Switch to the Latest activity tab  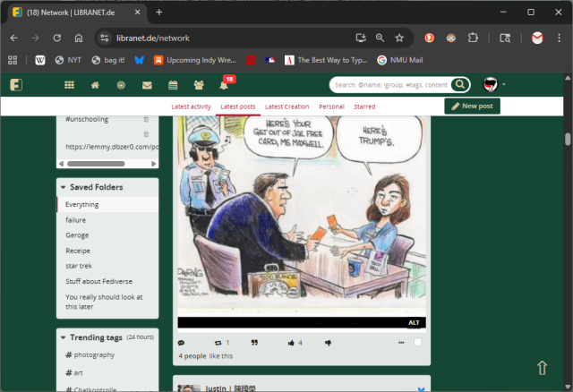pyautogui.click(x=191, y=107)
